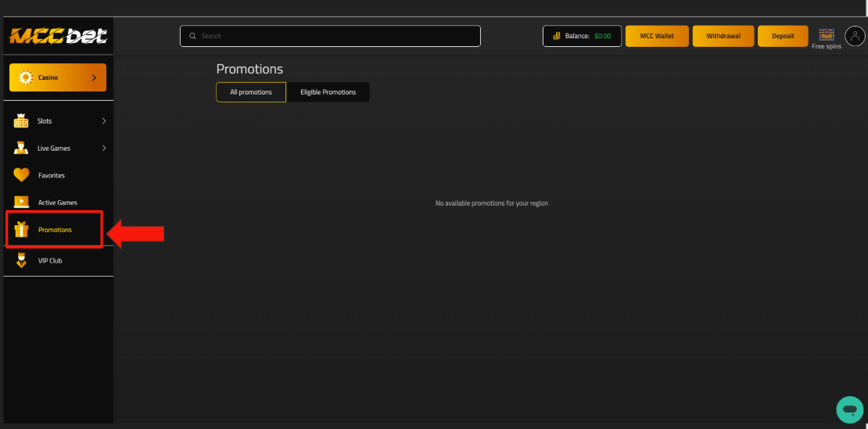Click the VIP Club medal icon
This screenshot has width=868, height=429.
tap(21, 260)
